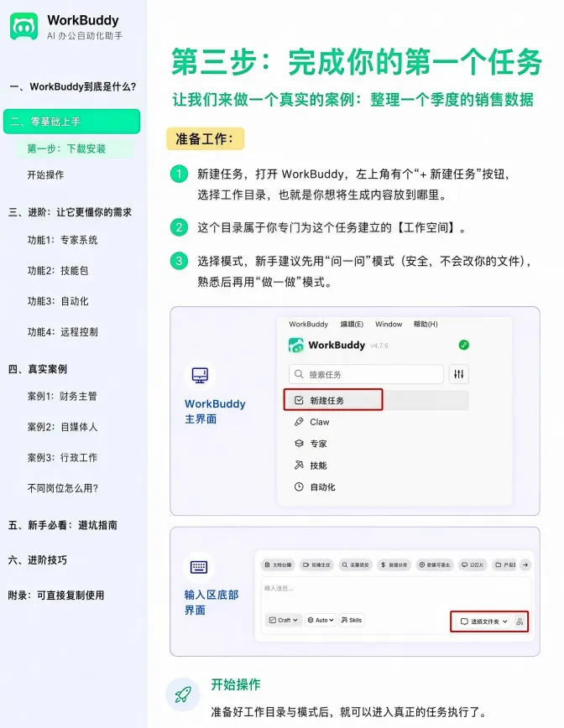Open 案例3:行政工作
The width and height of the screenshot is (564, 728).
[x=62, y=457]
